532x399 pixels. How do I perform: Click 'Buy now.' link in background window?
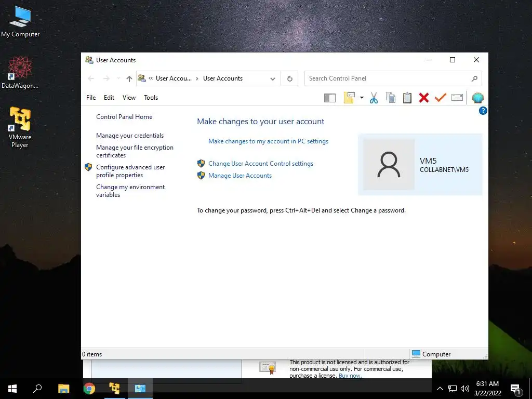[350, 376]
